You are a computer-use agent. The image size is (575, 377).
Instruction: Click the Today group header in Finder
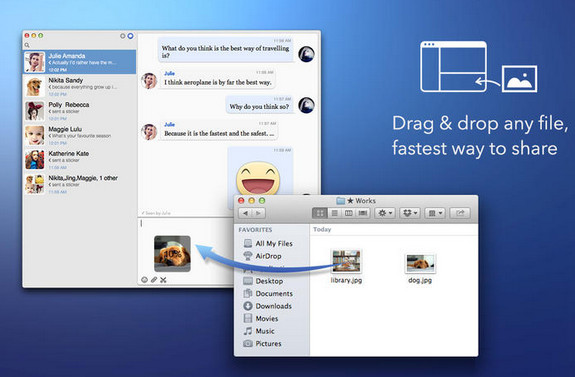click(x=322, y=229)
